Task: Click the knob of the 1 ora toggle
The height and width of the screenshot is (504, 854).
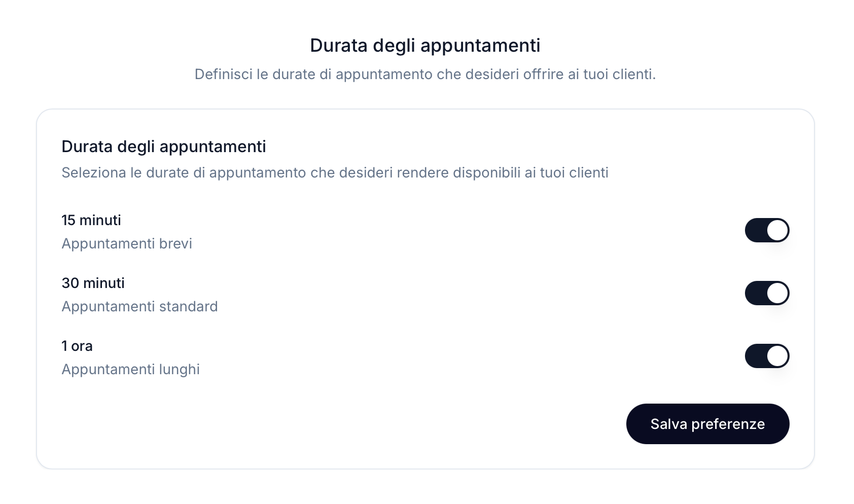Action: (776, 355)
